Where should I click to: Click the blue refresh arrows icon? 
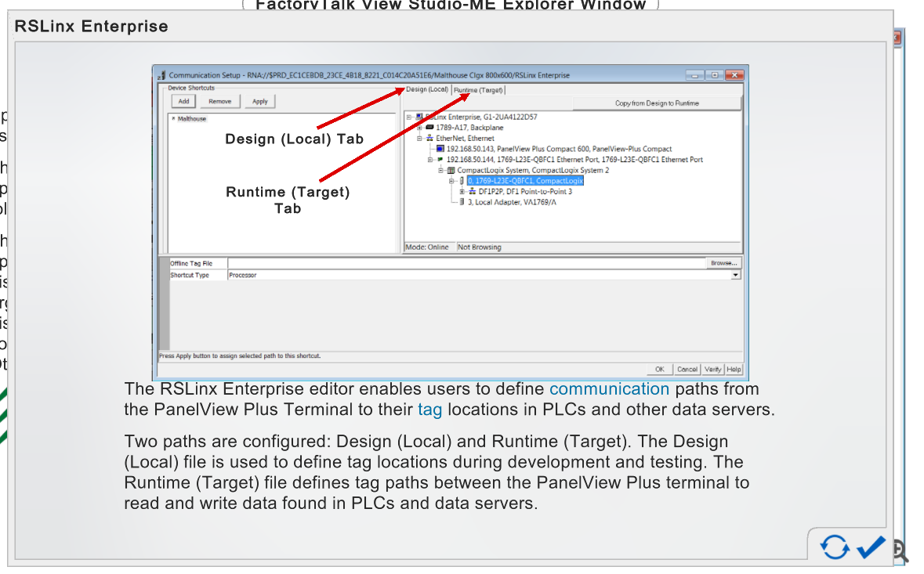point(835,547)
